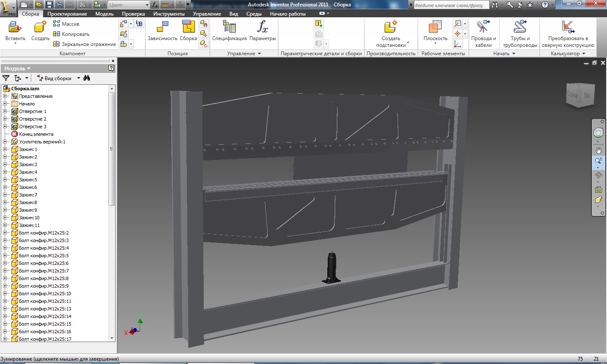Switch to the Вид ribbon tab

(x=234, y=13)
